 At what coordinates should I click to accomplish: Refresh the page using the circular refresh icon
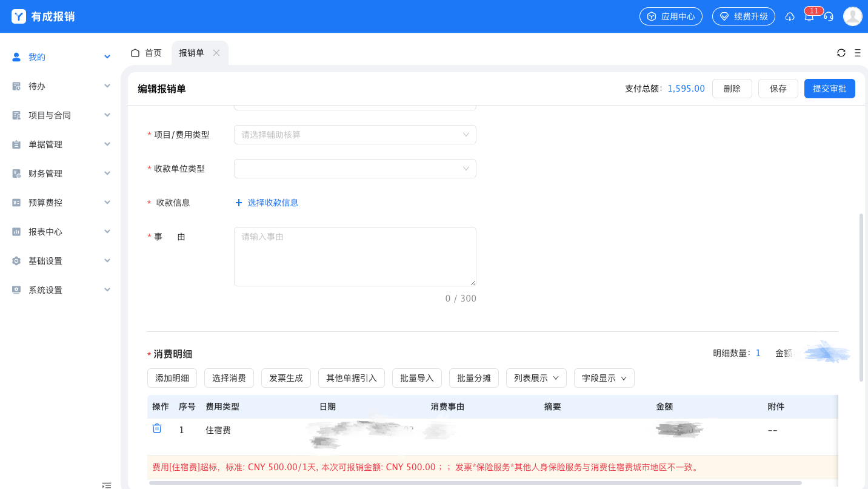click(841, 53)
